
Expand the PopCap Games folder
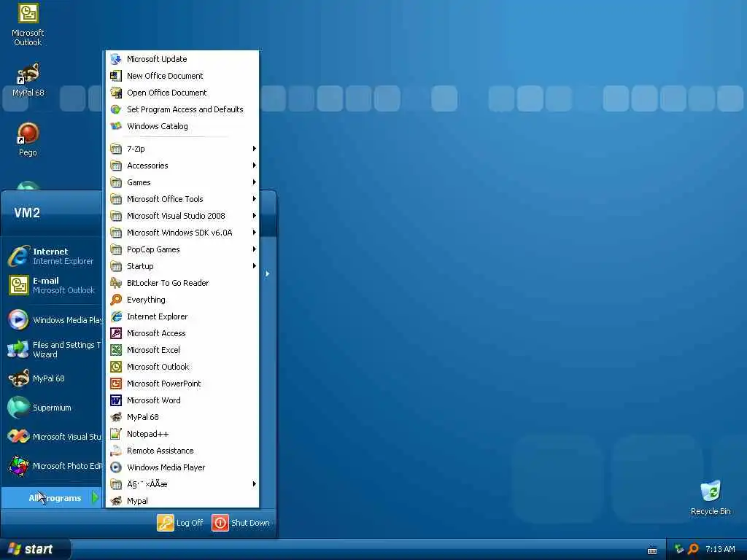[x=182, y=249]
